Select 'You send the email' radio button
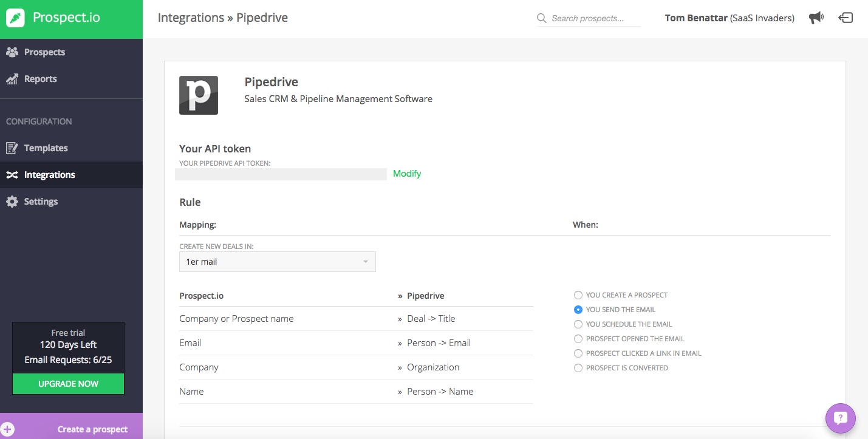This screenshot has height=439, width=868. point(578,310)
